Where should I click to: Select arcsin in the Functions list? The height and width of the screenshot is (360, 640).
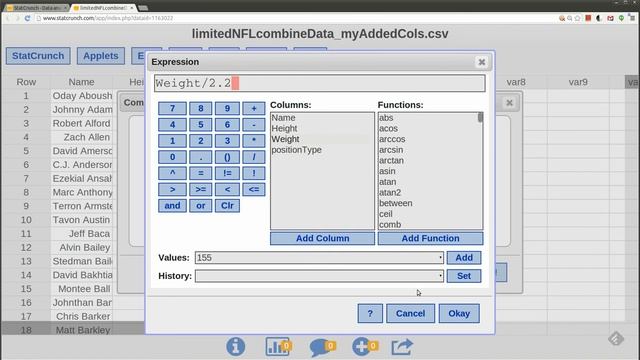(x=391, y=150)
